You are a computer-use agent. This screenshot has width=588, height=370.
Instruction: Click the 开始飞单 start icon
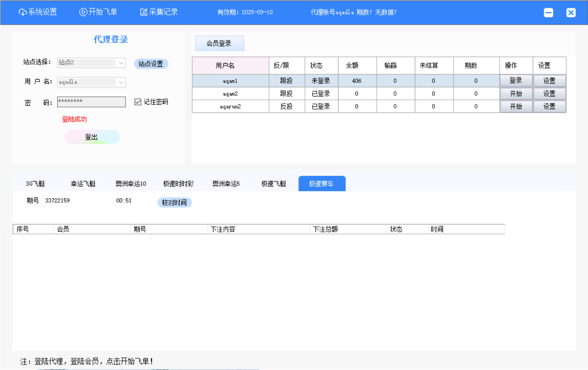(83, 12)
